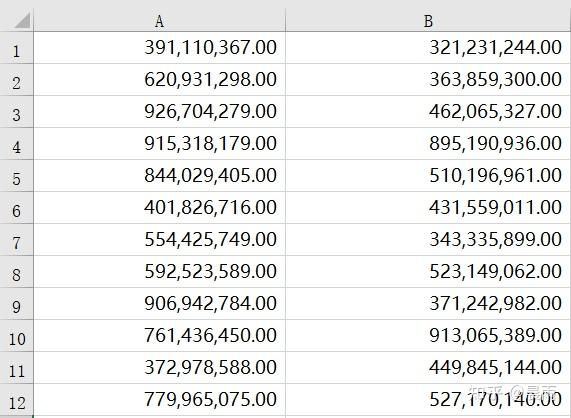Select row 8 header
This screenshot has height=418, width=571.
pos(16,272)
